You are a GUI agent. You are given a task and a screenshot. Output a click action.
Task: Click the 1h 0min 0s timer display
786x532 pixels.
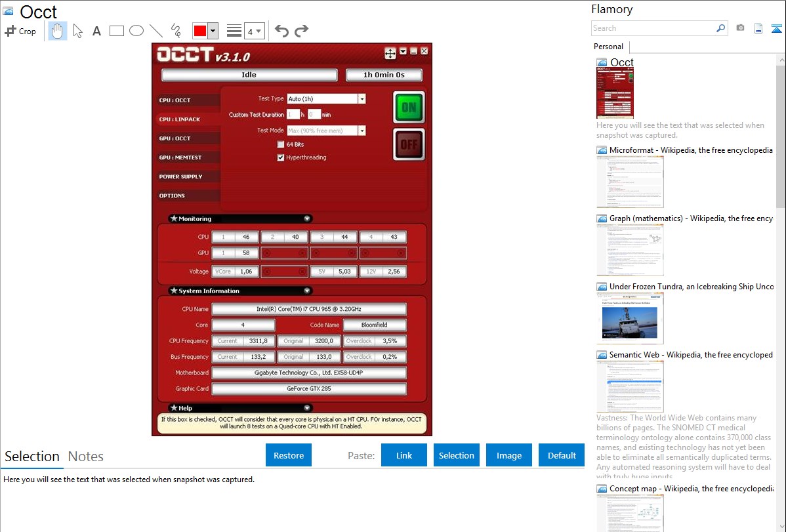click(384, 75)
